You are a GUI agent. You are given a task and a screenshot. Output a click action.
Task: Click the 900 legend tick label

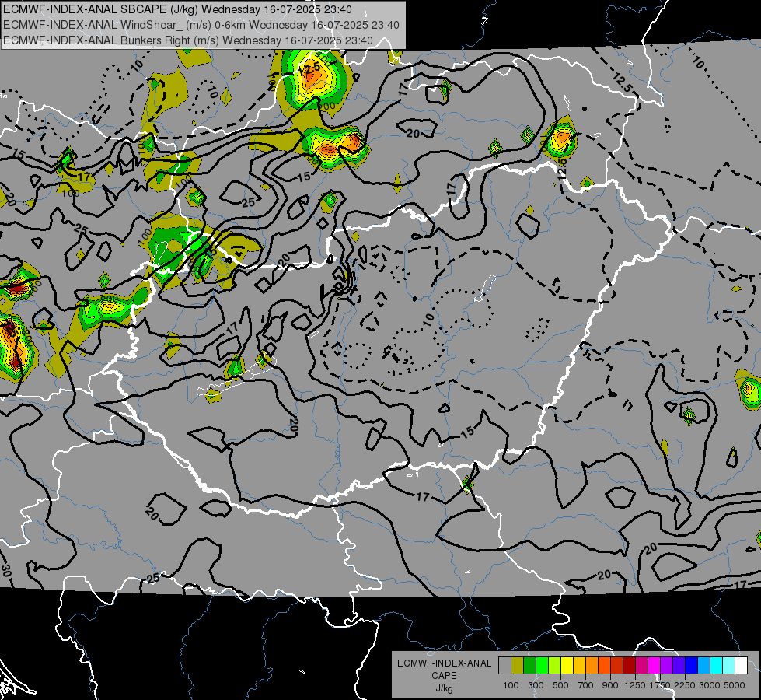pos(610,685)
